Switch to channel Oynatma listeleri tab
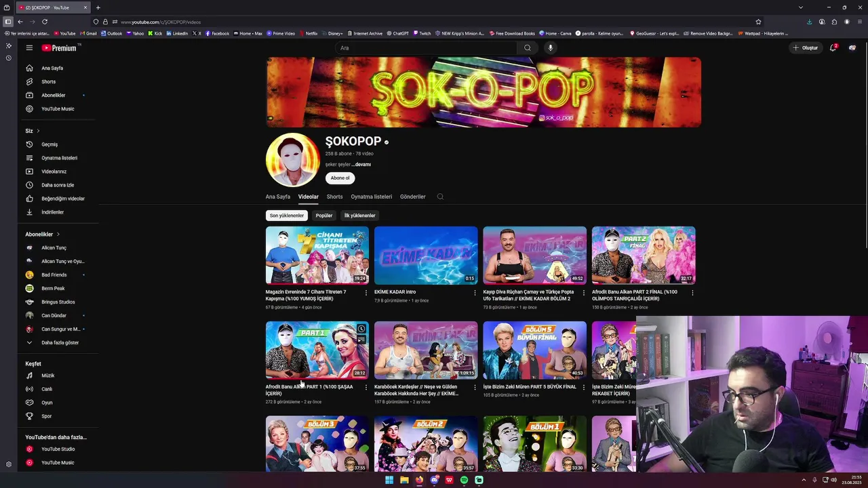Viewport: 868px width, 488px height. 372,197
